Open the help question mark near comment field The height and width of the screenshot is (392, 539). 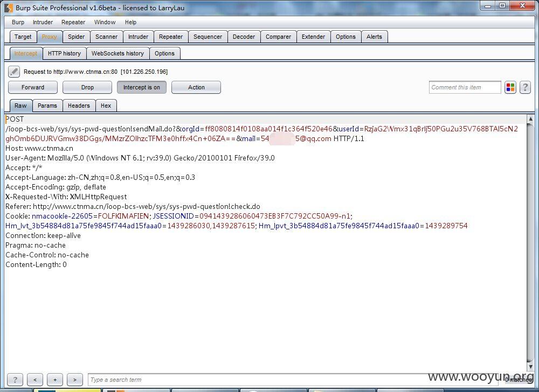[525, 87]
